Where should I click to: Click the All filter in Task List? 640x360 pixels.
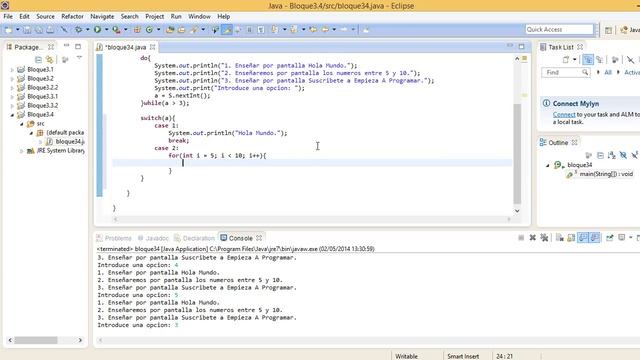[608, 72]
